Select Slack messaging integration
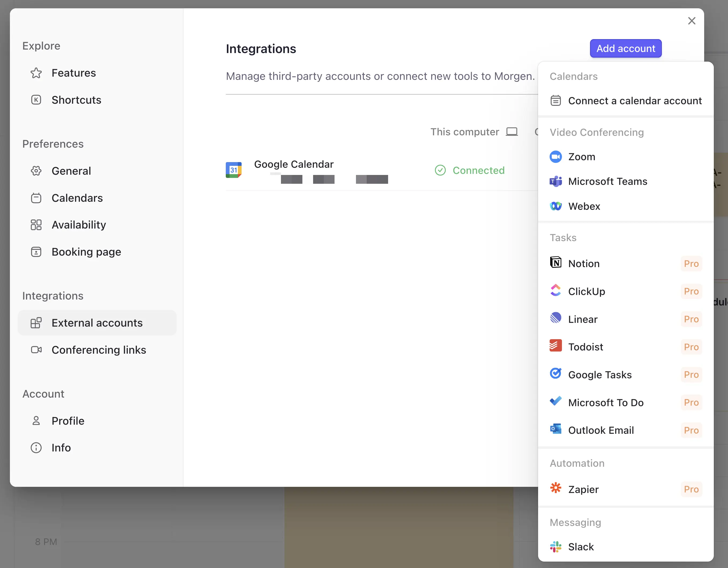This screenshot has height=568, width=728. 626,547
